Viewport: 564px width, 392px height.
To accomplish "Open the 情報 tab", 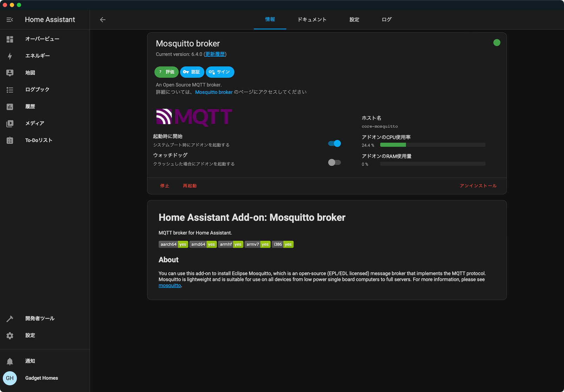I will (270, 20).
